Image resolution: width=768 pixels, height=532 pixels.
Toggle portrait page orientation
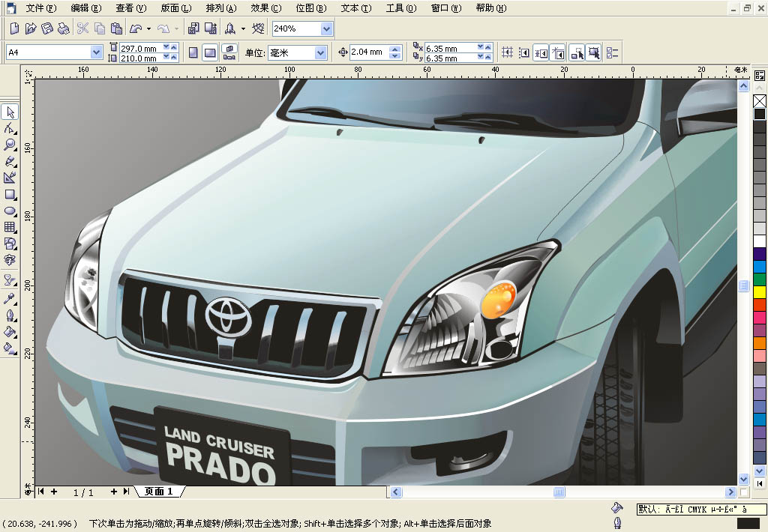(193, 52)
